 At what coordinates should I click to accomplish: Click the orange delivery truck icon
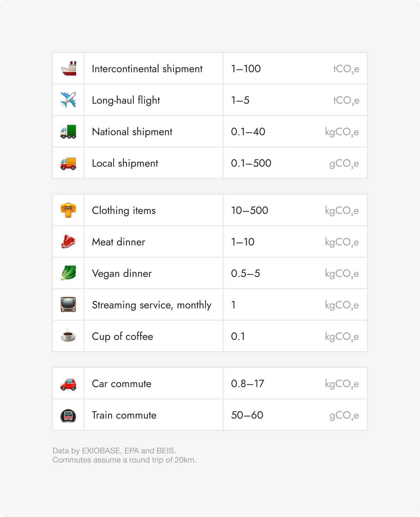[x=68, y=163]
